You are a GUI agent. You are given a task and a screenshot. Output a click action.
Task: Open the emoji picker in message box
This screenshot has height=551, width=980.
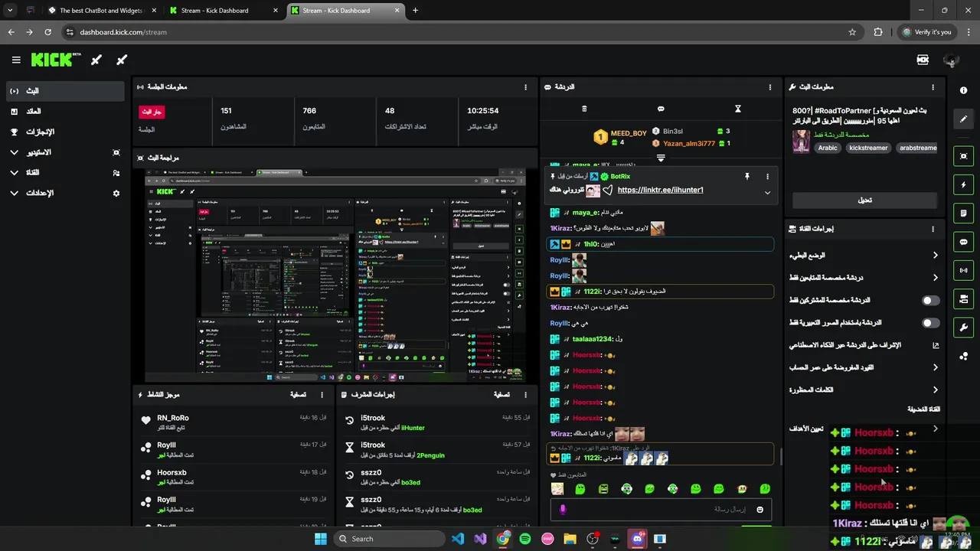coord(759,510)
